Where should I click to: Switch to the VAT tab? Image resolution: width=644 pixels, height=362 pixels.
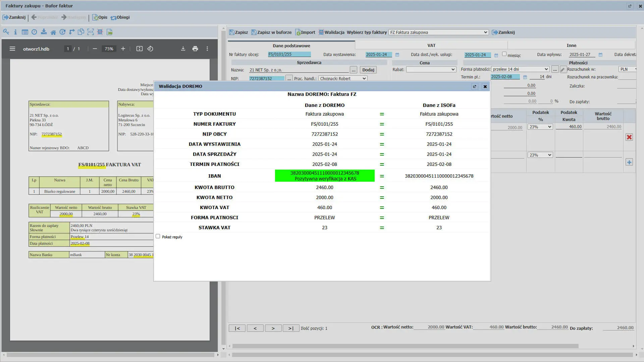[x=431, y=45]
